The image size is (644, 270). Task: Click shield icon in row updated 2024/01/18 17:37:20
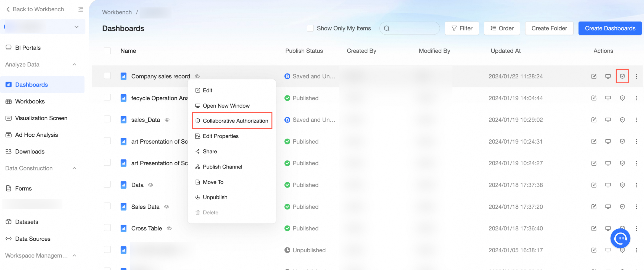(x=622, y=207)
